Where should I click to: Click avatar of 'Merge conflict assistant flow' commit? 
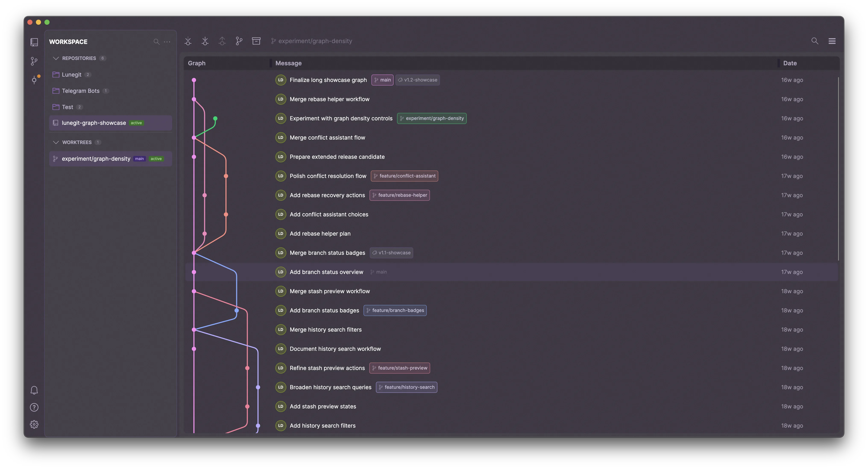pos(281,138)
